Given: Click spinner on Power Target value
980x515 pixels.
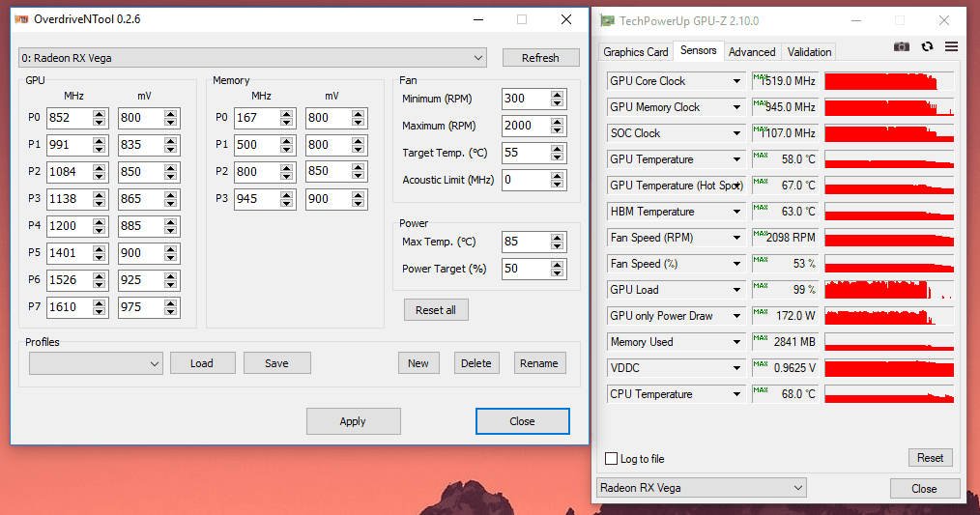Looking at the screenshot, I should (x=557, y=269).
